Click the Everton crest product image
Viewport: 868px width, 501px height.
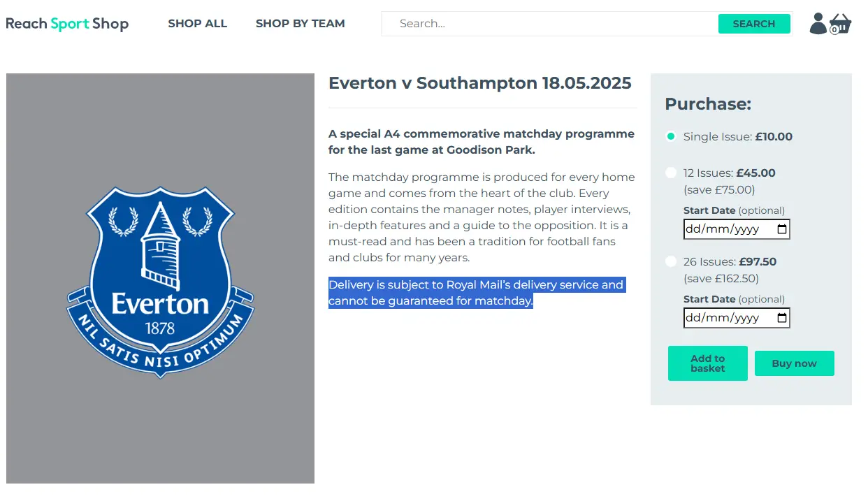coord(160,278)
